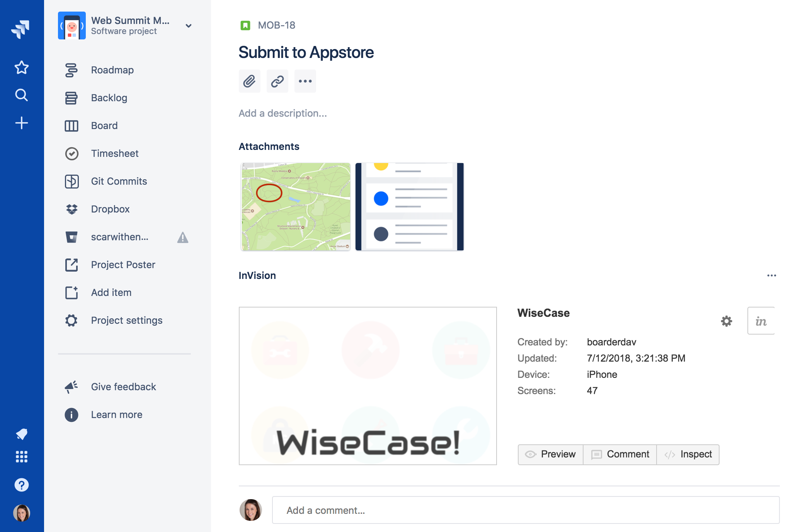Open Project settings
Image resolution: width=793 pixels, height=532 pixels.
(x=124, y=321)
